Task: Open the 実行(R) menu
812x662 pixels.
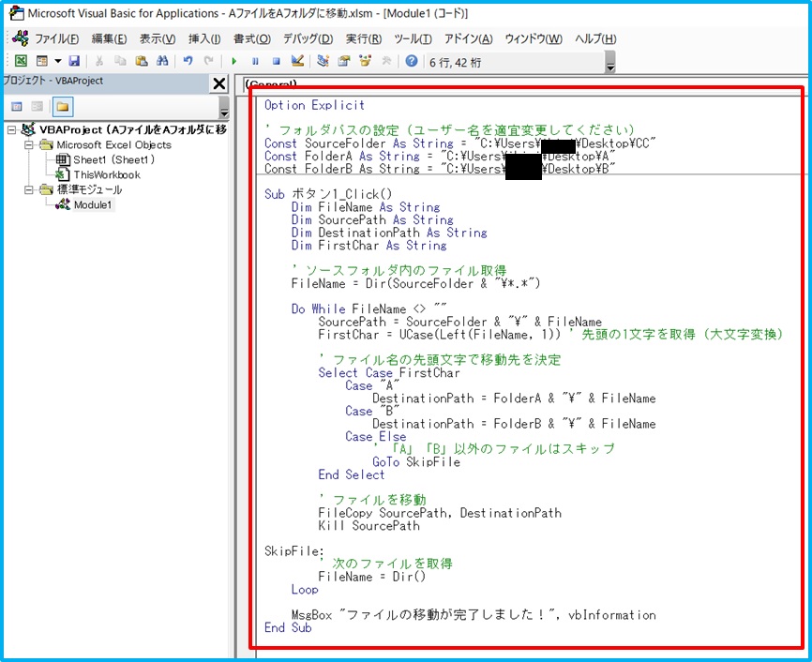Action: (364, 38)
